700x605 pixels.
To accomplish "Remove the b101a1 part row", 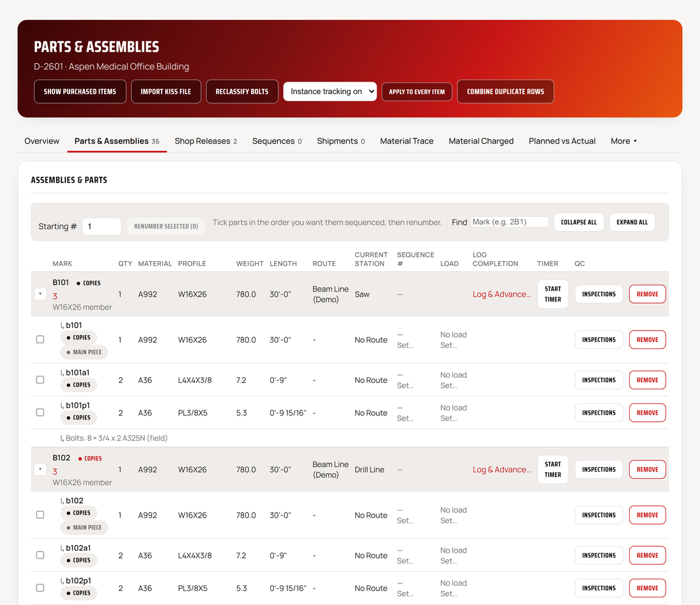I will pyautogui.click(x=648, y=380).
